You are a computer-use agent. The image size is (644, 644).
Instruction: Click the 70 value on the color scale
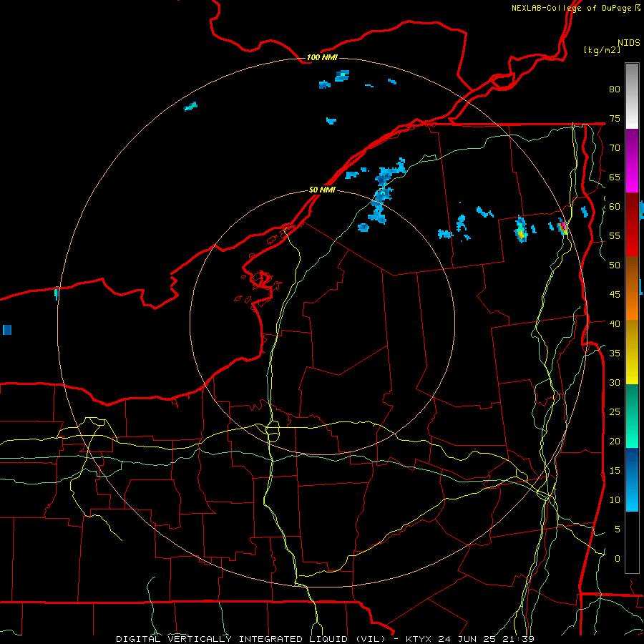(x=615, y=148)
